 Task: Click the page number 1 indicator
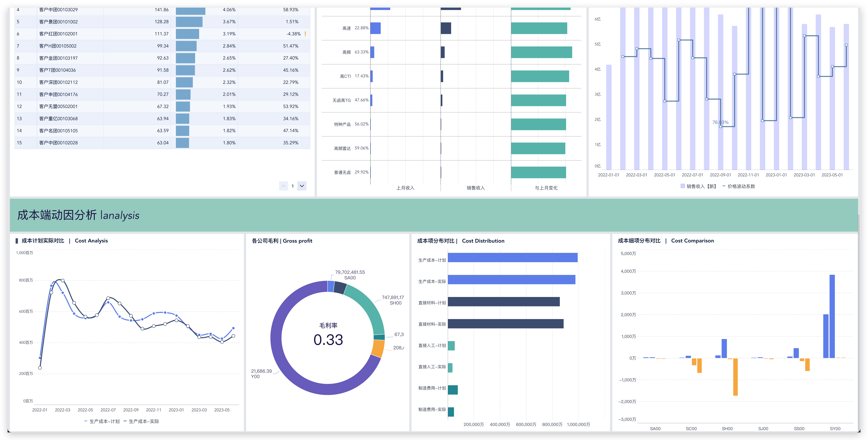[293, 186]
